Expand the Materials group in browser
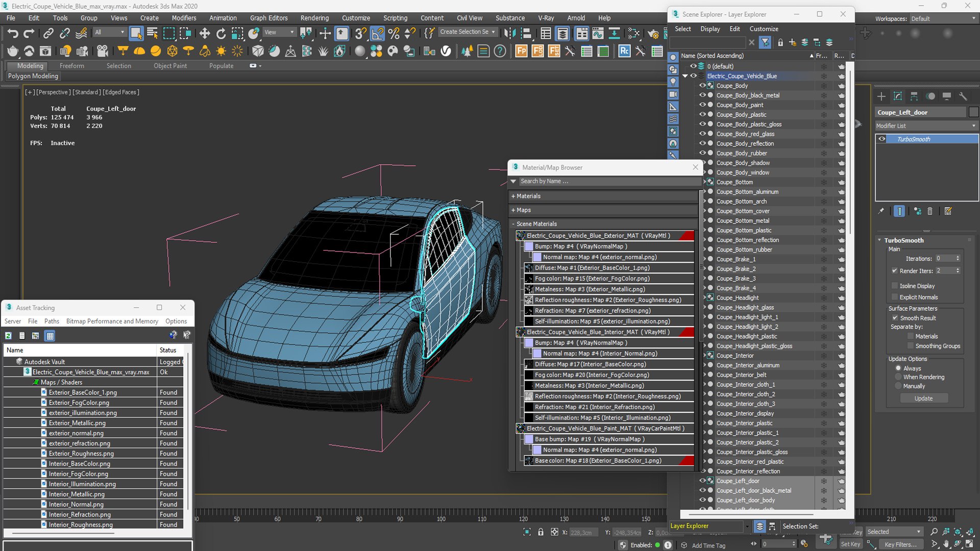The height and width of the screenshot is (551, 980). point(528,196)
